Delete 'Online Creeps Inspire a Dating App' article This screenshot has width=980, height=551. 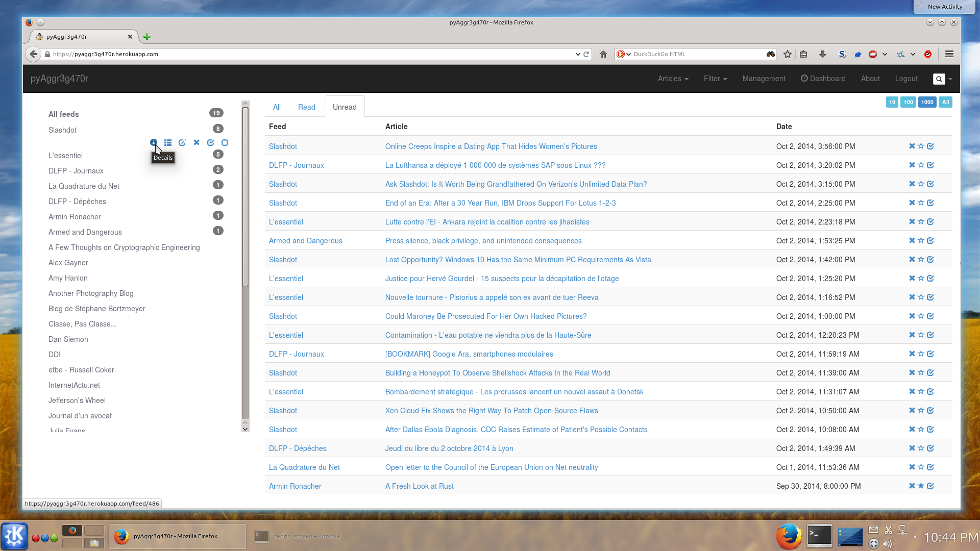pyautogui.click(x=912, y=146)
